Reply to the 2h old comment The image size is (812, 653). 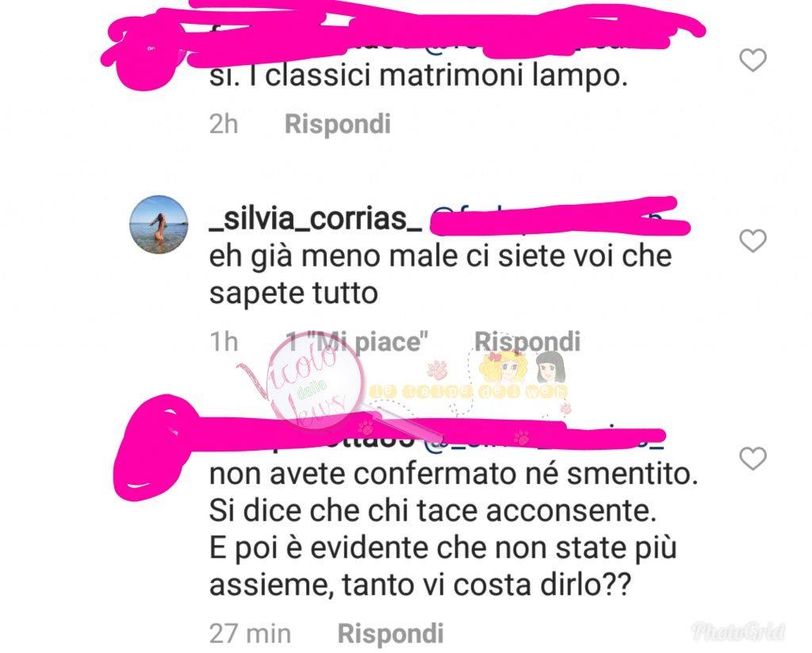[338, 125]
